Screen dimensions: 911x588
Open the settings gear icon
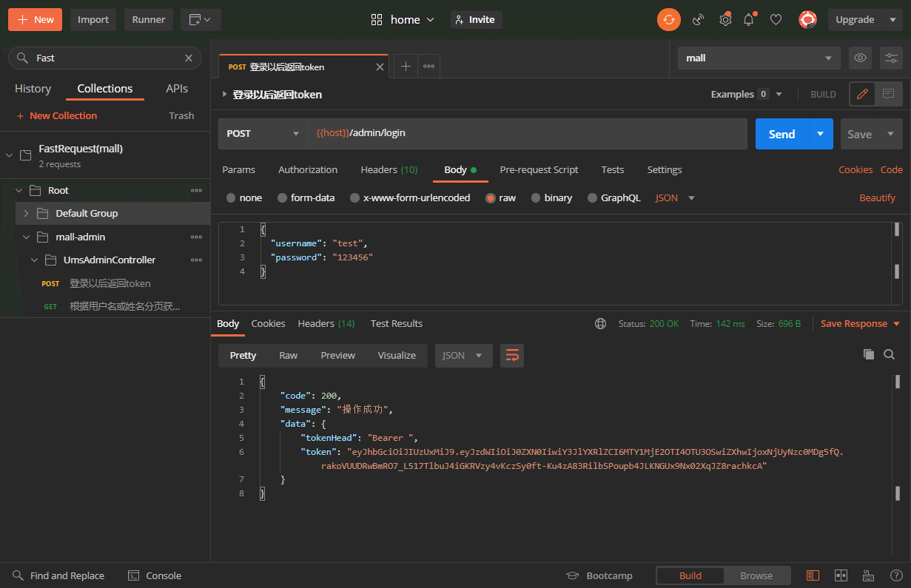(x=725, y=20)
